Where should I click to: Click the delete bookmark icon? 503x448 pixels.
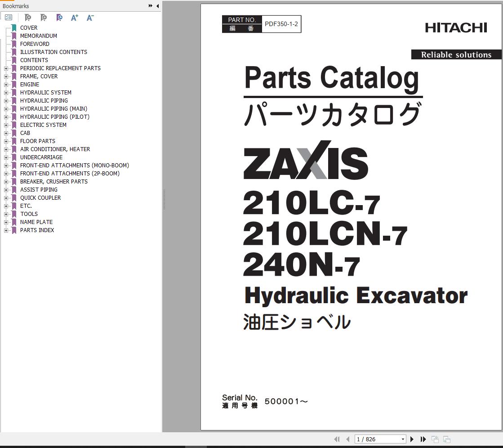click(28, 18)
